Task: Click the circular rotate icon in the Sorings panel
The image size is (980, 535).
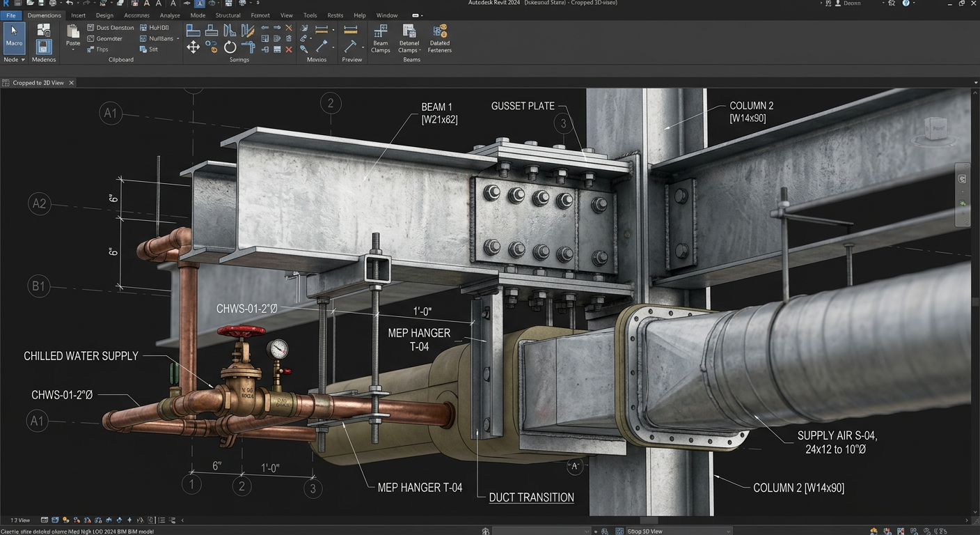Action: pyautogui.click(x=230, y=46)
